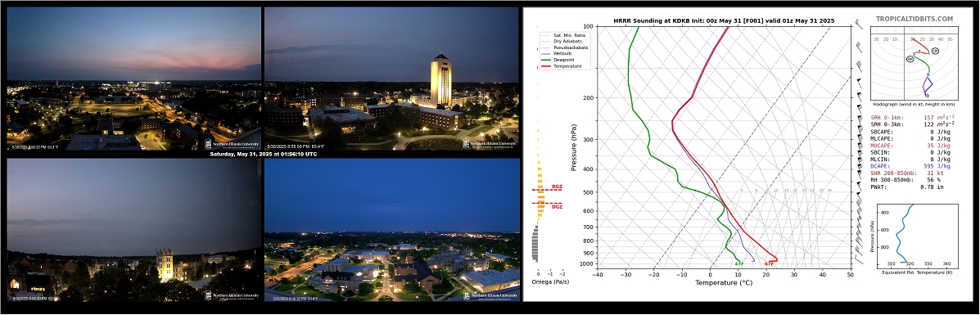Open the bottom-left castle building webcam view
The width and height of the screenshot is (980, 315).
tap(133, 230)
